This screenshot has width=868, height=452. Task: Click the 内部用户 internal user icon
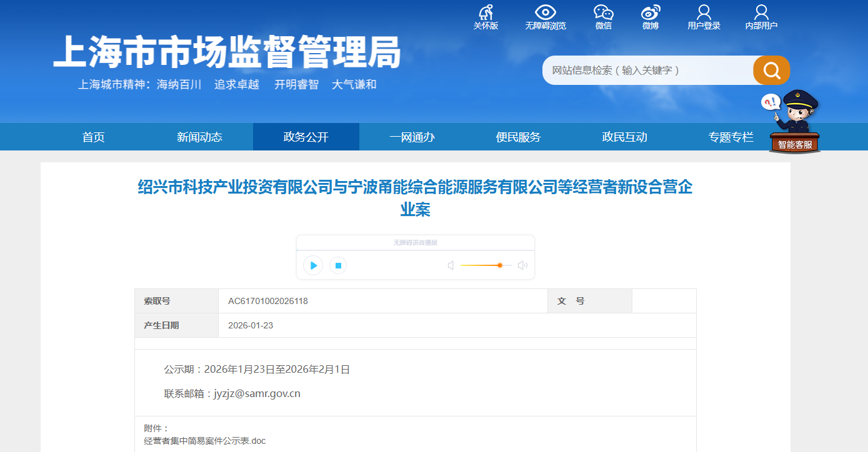pos(761,13)
